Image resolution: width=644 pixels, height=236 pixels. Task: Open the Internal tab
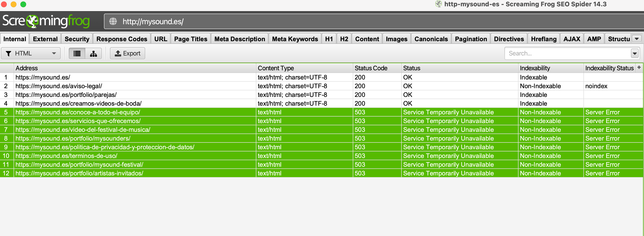pos(15,39)
